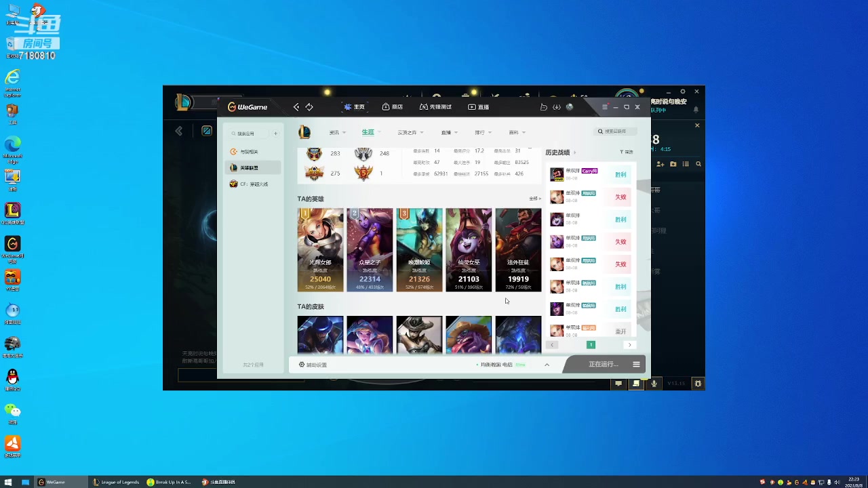Open League client settings gear at top
The width and height of the screenshot is (868, 488).
[683, 91]
